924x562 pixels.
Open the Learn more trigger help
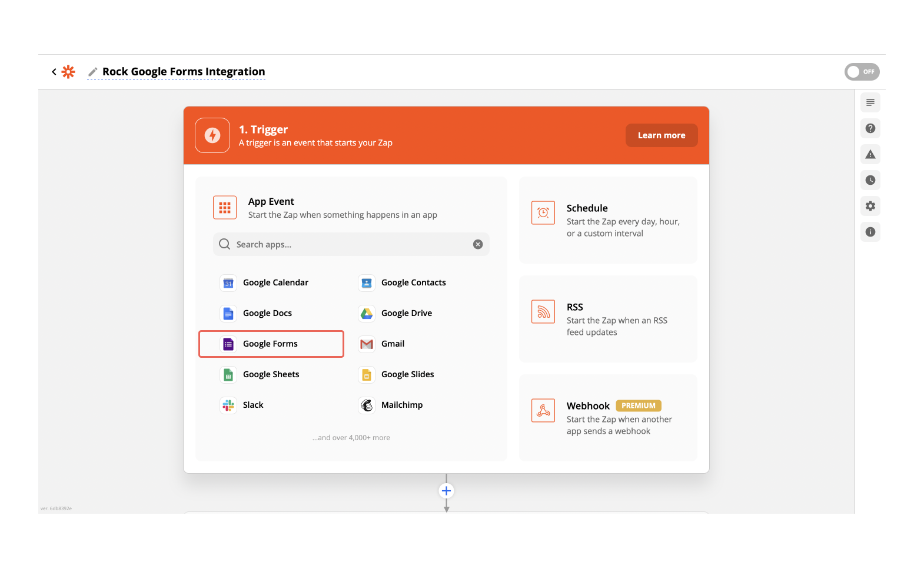pos(662,135)
